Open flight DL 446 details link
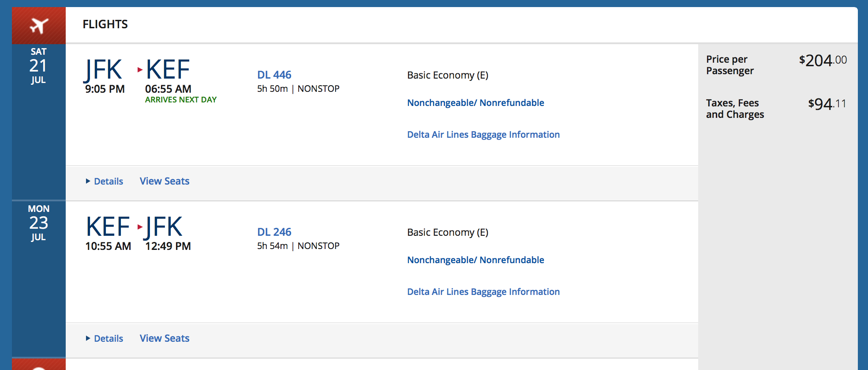 274,75
